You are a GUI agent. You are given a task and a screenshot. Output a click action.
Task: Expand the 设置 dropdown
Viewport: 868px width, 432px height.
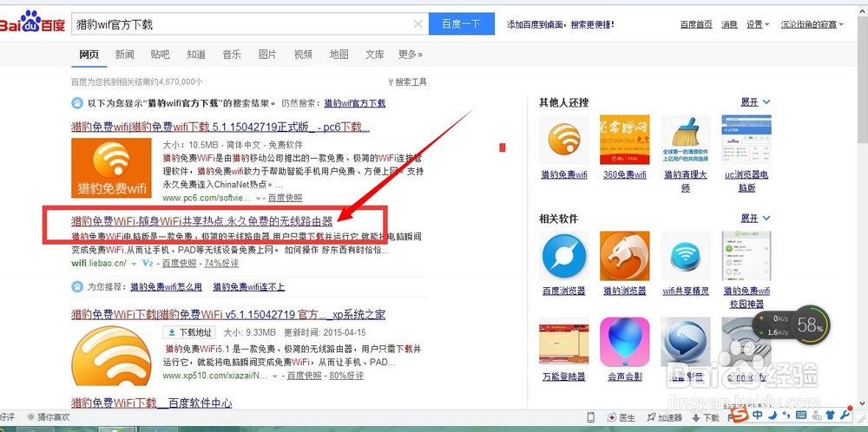(x=758, y=24)
